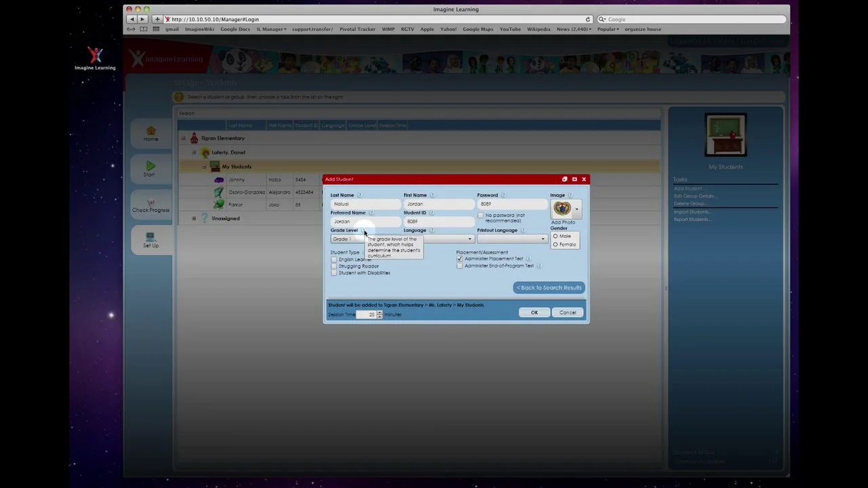This screenshot has width=868, height=488.
Task: Click the help icon beside Image label
Action: tap(570, 195)
